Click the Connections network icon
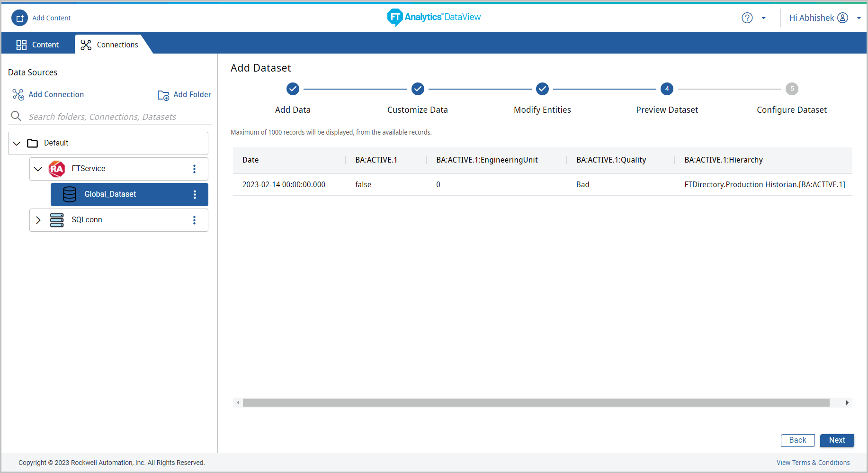 pyautogui.click(x=86, y=45)
